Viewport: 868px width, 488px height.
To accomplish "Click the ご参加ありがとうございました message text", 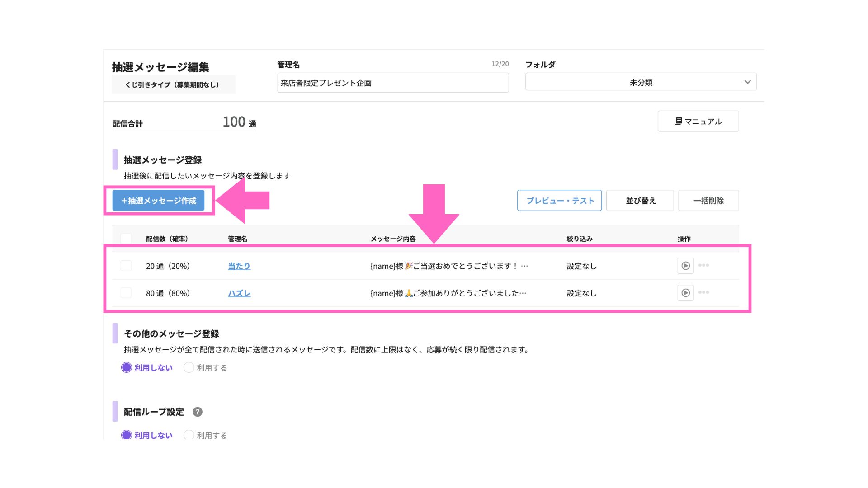I will pos(448,293).
